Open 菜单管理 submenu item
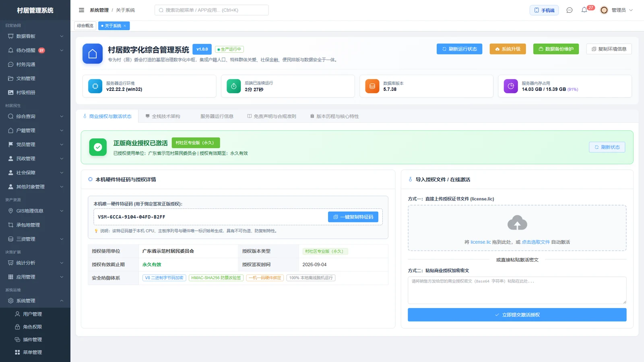This screenshot has width=644, height=362. [35, 352]
